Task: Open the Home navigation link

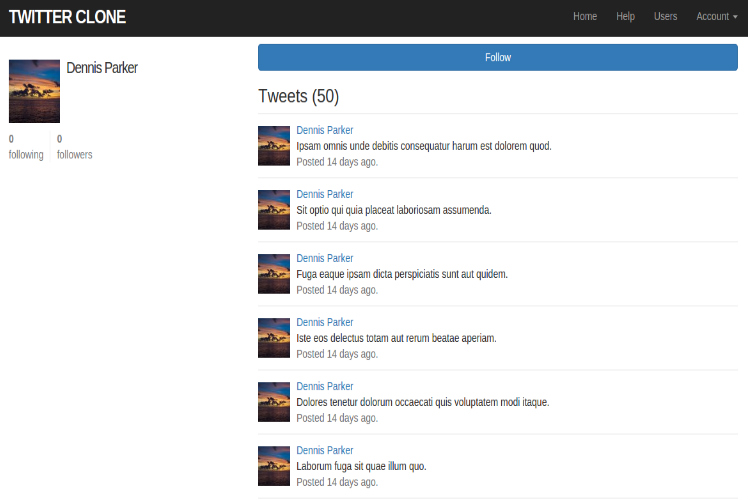Action: [x=585, y=17]
